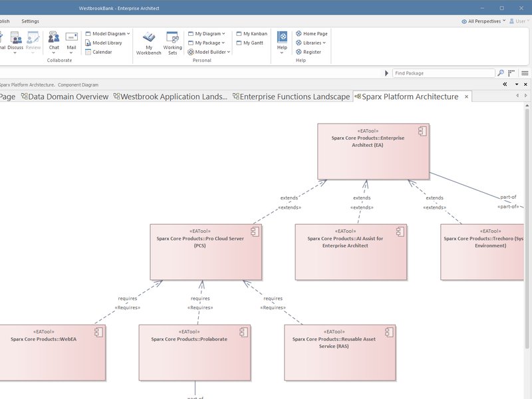Expand the Model Diagram dropdown
Screen dimensions: 532x399
point(128,34)
